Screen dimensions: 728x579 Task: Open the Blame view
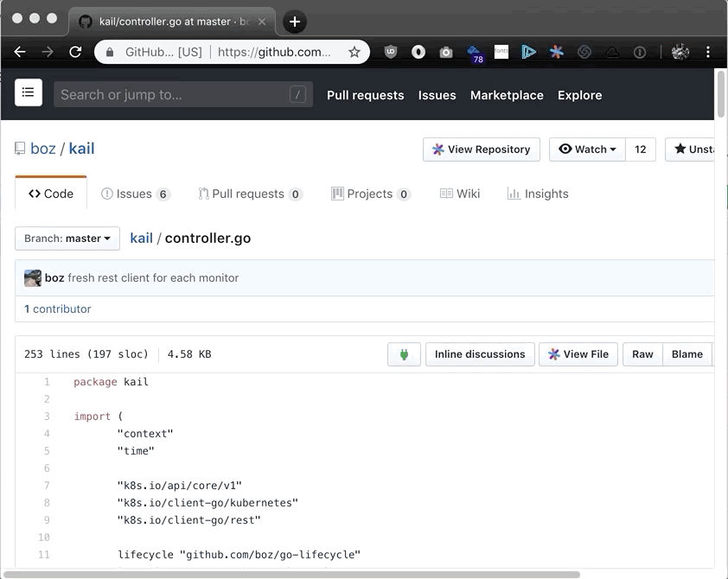coord(687,354)
